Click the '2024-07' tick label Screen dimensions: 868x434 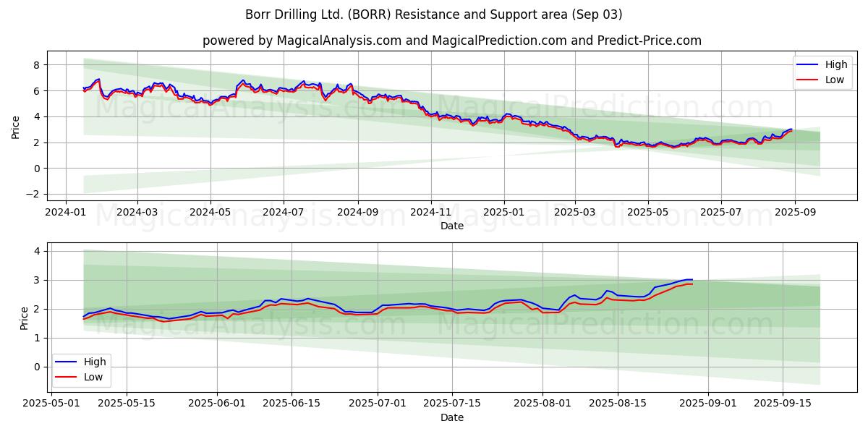(x=283, y=212)
